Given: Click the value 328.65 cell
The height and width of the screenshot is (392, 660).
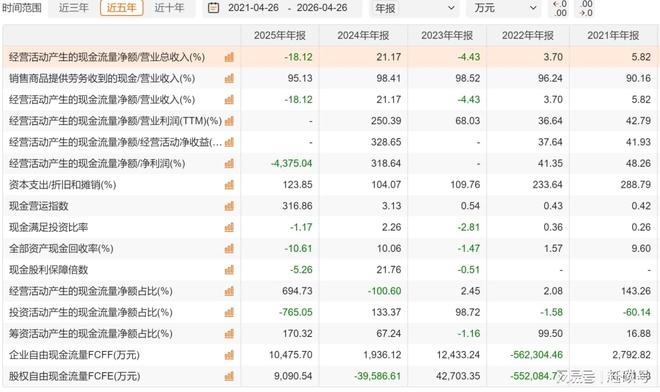Looking at the screenshot, I should coord(386,142).
